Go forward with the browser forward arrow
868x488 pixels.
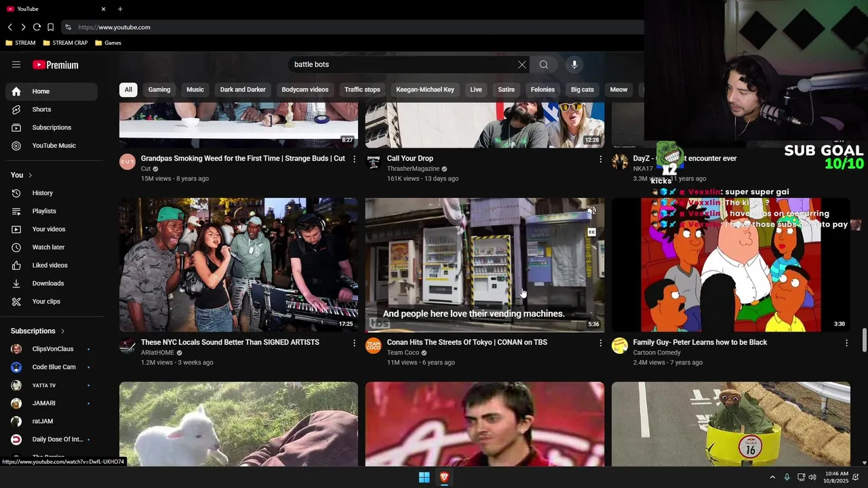tap(23, 27)
